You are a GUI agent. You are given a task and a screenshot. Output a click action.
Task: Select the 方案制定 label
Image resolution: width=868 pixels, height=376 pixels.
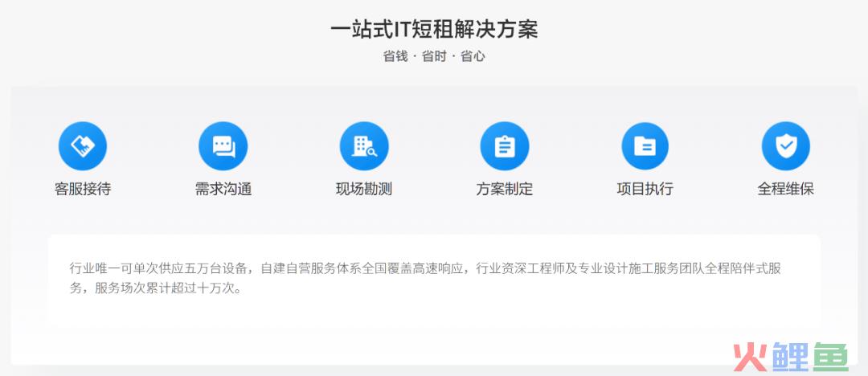(x=504, y=189)
